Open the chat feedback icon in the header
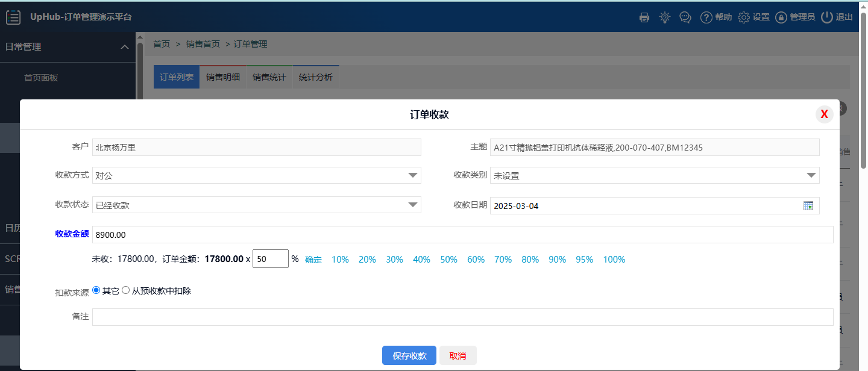This screenshot has height=371, width=868. tap(685, 17)
